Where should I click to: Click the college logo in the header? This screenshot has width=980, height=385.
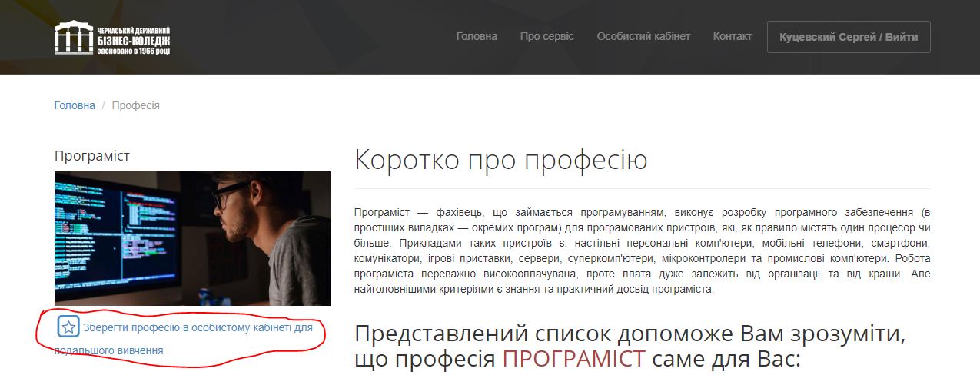coord(112,38)
